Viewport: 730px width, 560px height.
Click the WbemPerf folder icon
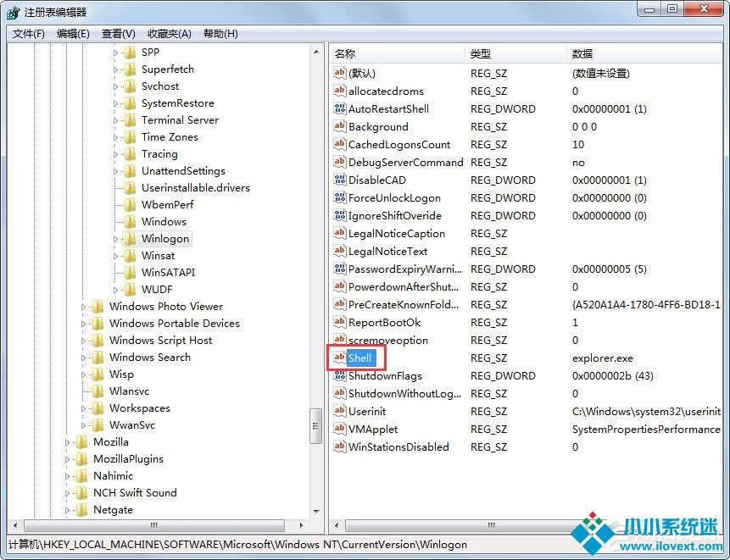click(131, 205)
